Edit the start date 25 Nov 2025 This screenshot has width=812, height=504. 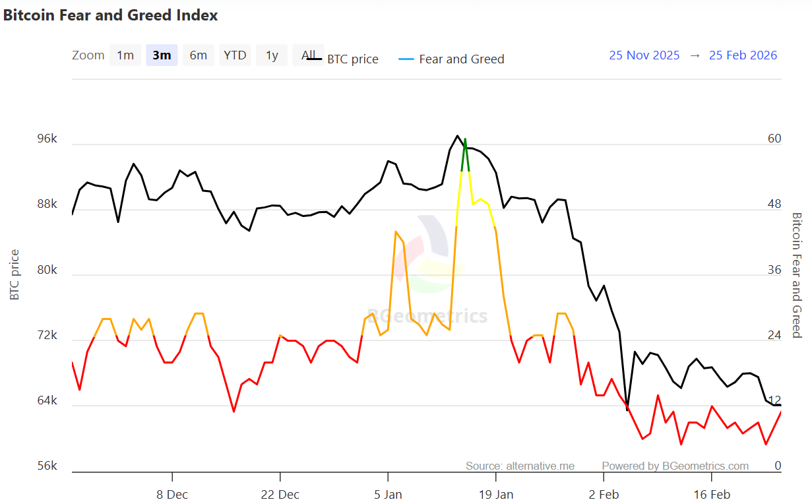644,55
